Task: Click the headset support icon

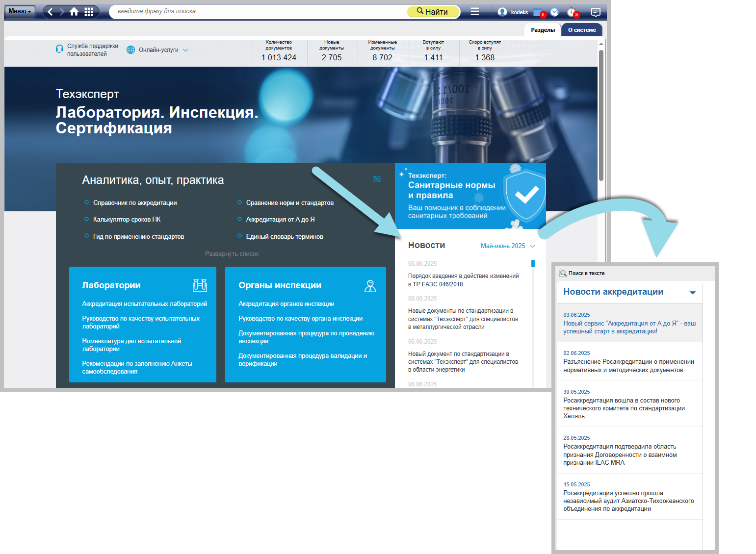Action: coord(59,49)
